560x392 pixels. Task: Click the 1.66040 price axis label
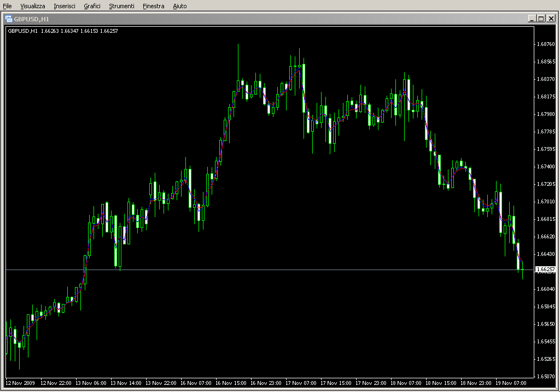point(546,289)
